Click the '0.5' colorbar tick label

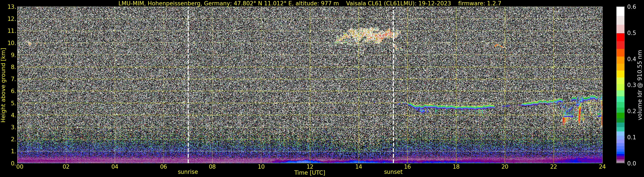(x=632, y=33)
